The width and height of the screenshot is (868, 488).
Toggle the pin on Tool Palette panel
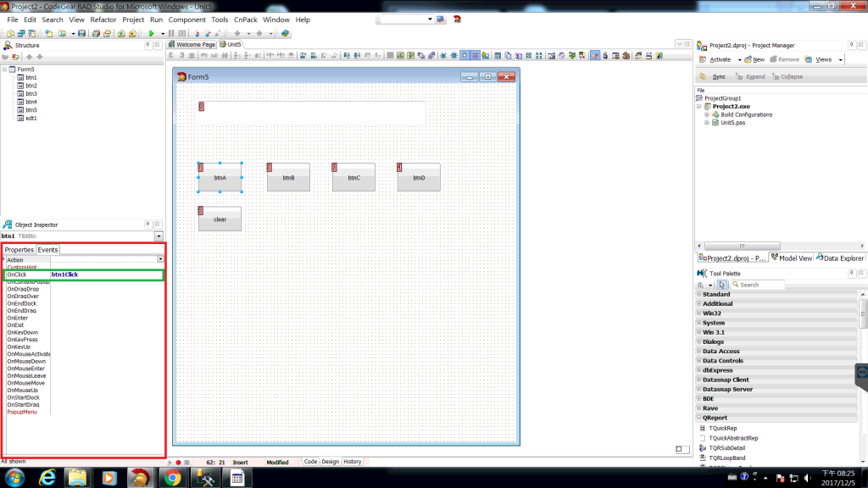click(x=851, y=273)
